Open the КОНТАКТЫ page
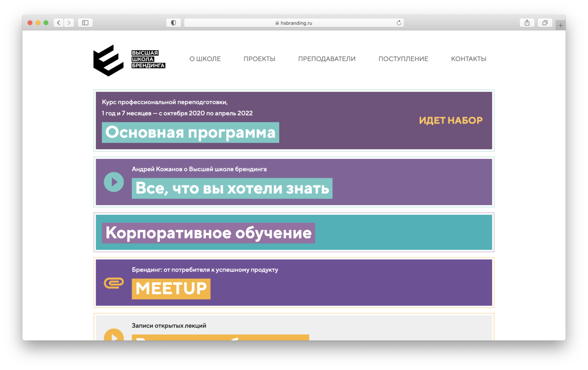Viewport: 588px width, 370px height. tap(469, 59)
